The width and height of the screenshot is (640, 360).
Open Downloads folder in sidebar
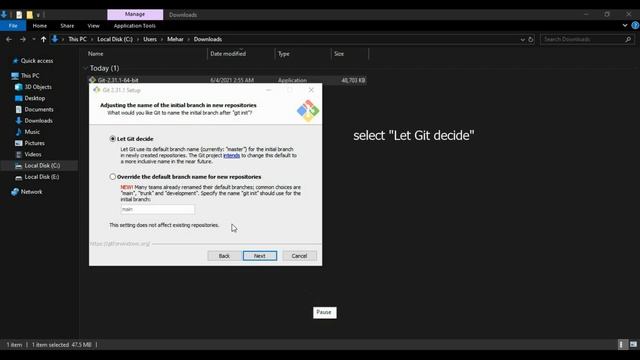[38, 121]
